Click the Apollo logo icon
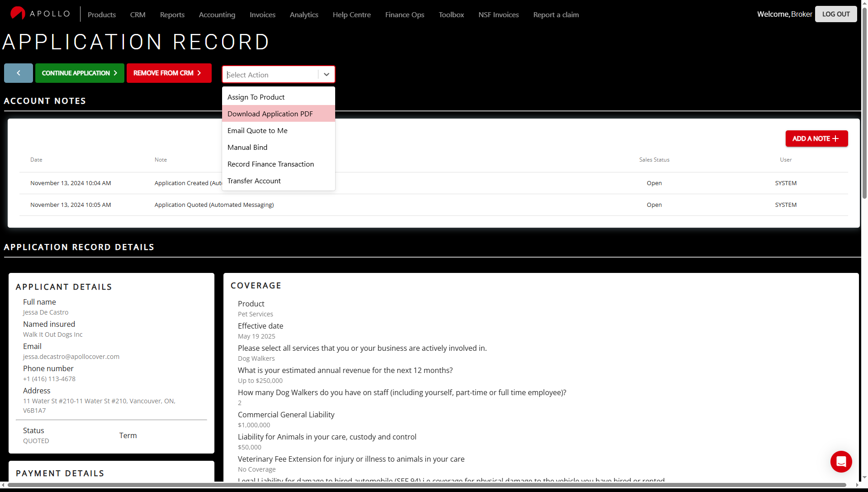This screenshot has width=868, height=492. [x=18, y=14]
